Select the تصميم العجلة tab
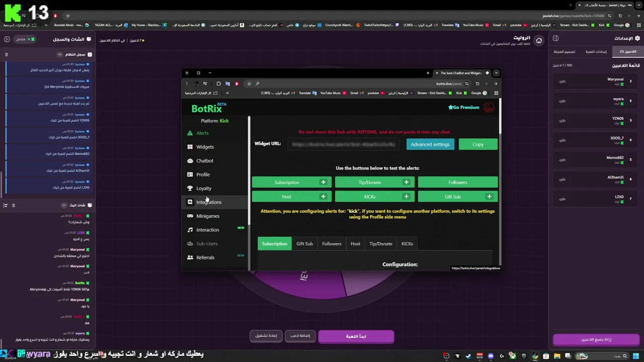This screenshot has width=644, height=362. tap(565, 52)
